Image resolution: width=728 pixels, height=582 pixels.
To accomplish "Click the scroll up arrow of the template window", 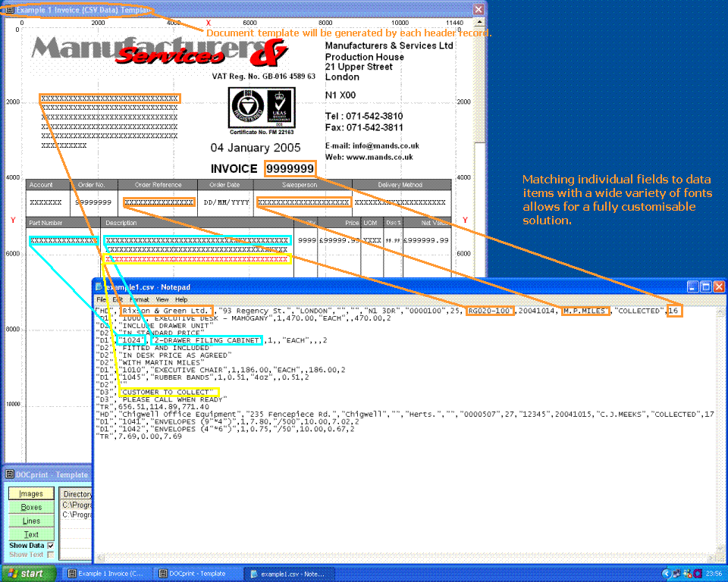I will pos(479,22).
